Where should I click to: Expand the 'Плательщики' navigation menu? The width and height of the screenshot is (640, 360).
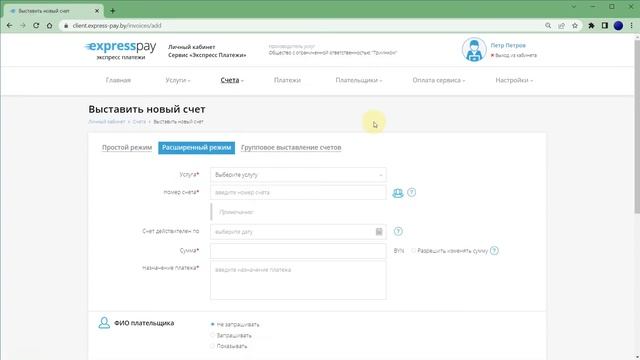(x=358, y=80)
